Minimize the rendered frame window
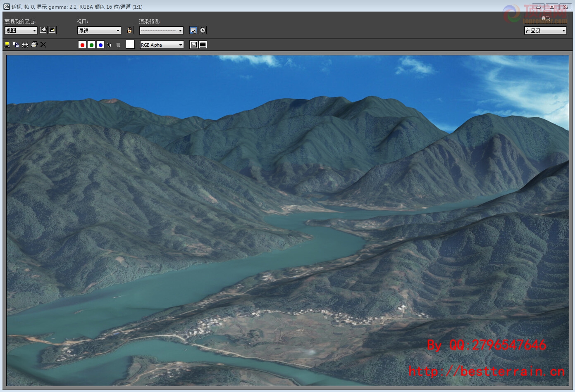Screen dimensions: 575x392 click(538, 7)
